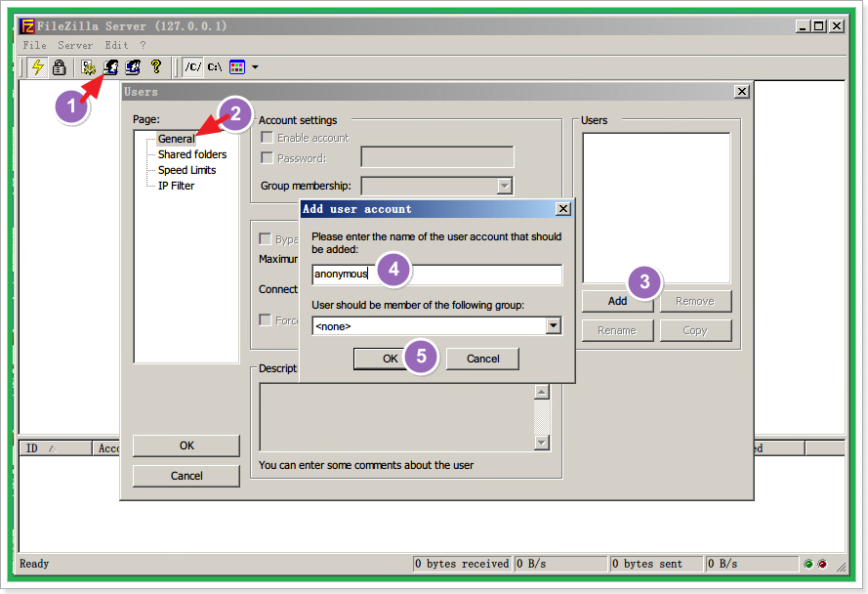Click the lightning bolt connect-to-server icon

38,67
